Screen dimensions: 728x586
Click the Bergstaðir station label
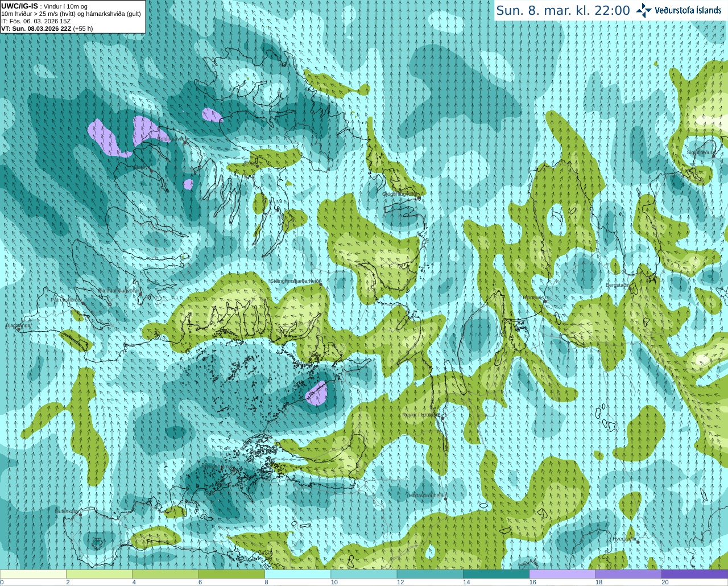(617, 285)
